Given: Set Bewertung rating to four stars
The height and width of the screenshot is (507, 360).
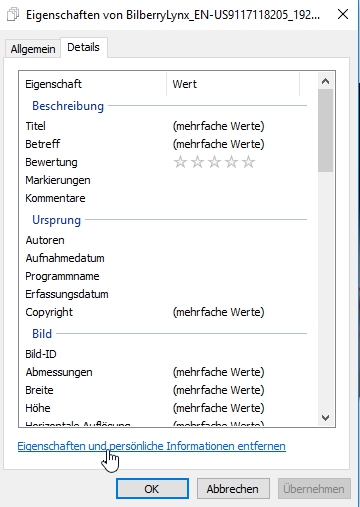Looking at the screenshot, I should [231, 162].
